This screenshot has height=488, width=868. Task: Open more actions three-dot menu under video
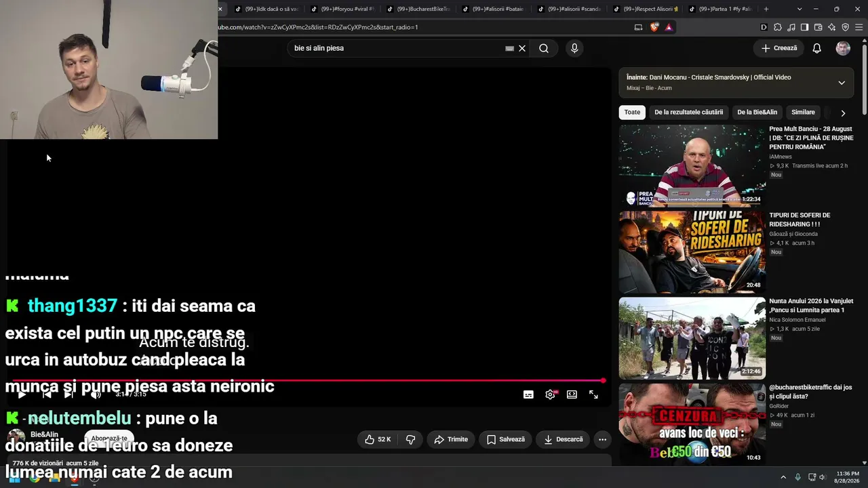coord(602,439)
